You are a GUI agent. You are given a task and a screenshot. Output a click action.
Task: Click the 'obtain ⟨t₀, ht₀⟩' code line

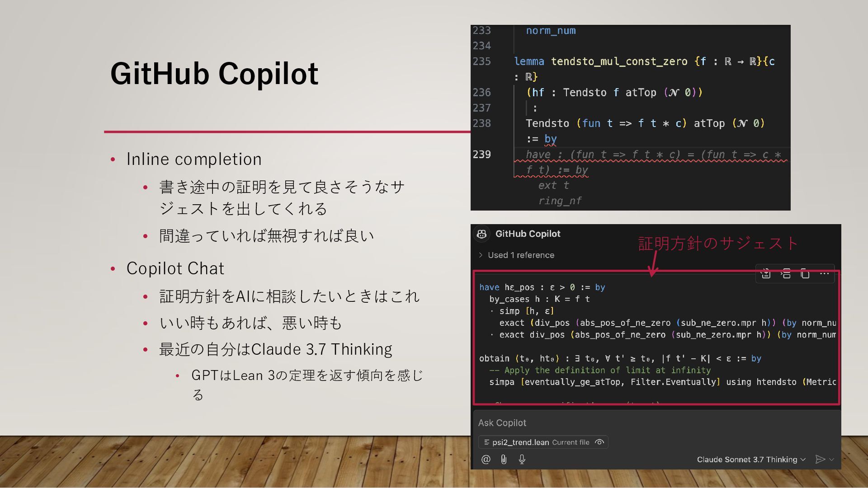pyautogui.click(x=620, y=359)
